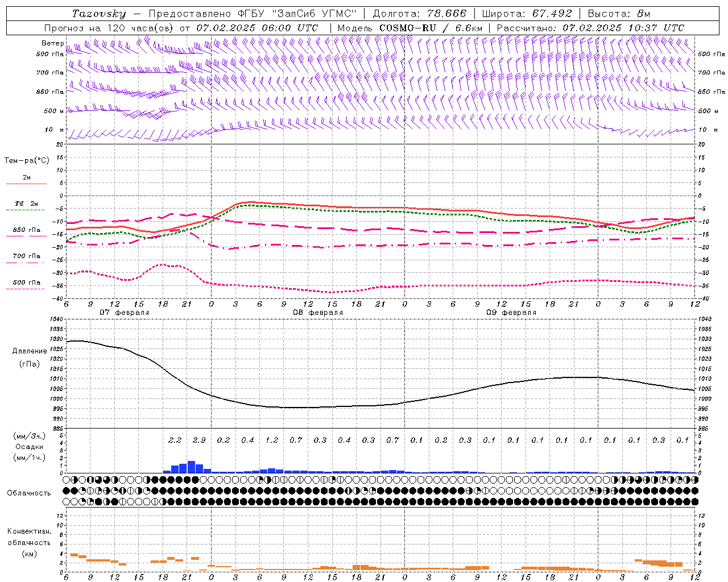Click the station name Tazovsky in the header
This screenshot has height=582, width=728.
click(99, 14)
